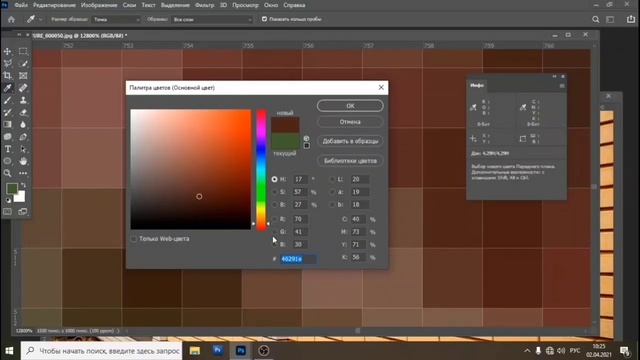This screenshot has height=360, width=640.
Task: Open OBS Studio from the taskbar
Action: [x=264, y=351]
